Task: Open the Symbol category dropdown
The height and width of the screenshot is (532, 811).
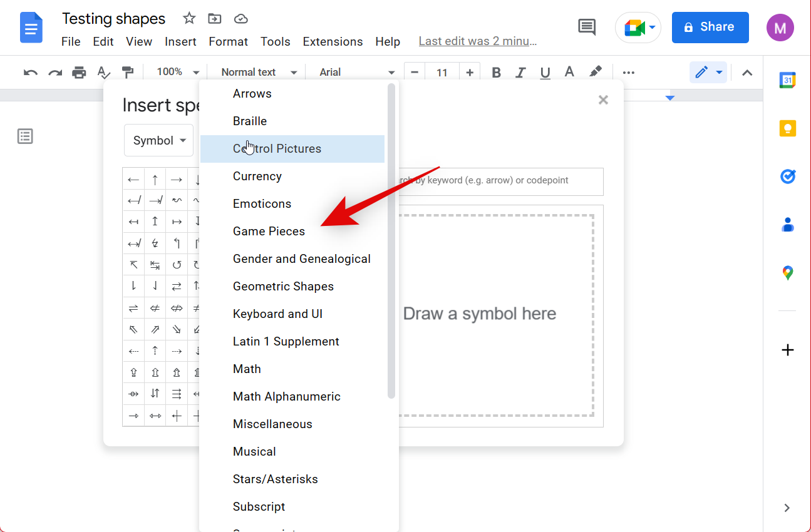Action: (159, 140)
